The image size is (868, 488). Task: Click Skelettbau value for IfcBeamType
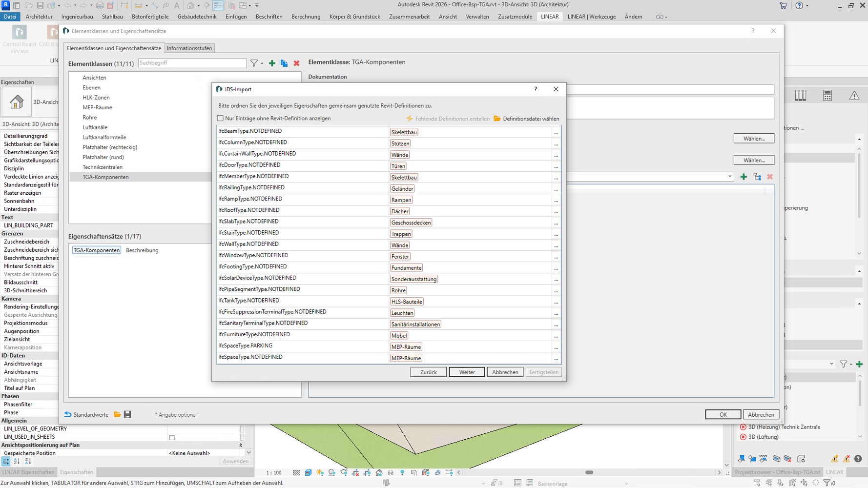click(404, 132)
